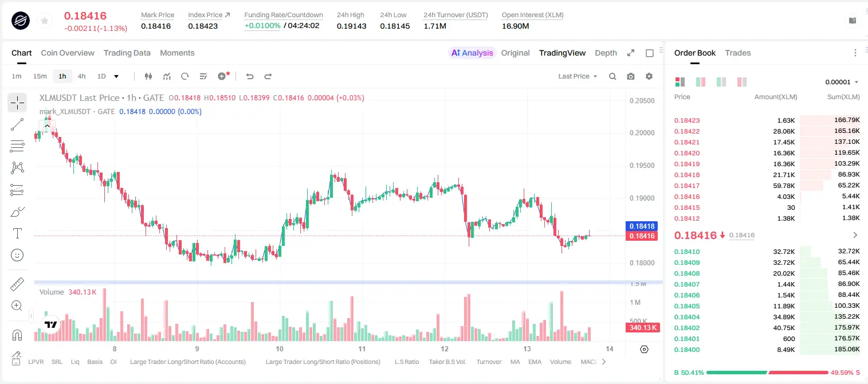Search symbols with the magnifier icon

[x=612, y=76]
